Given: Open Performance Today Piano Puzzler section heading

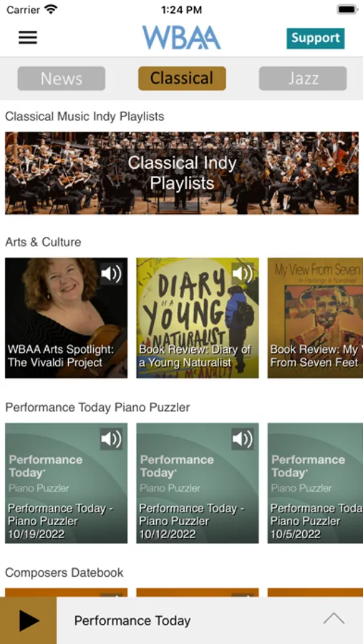Looking at the screenshot, I should [97, 407].
